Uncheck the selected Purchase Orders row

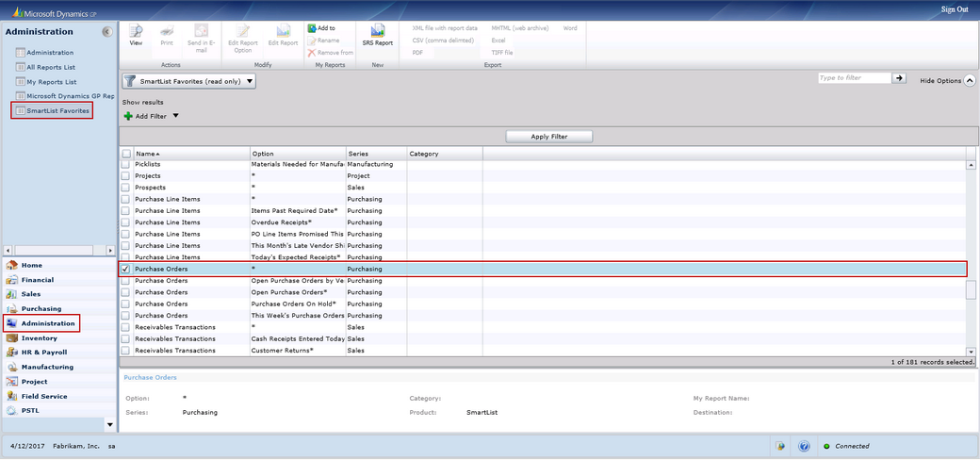[x=126, y=269]
